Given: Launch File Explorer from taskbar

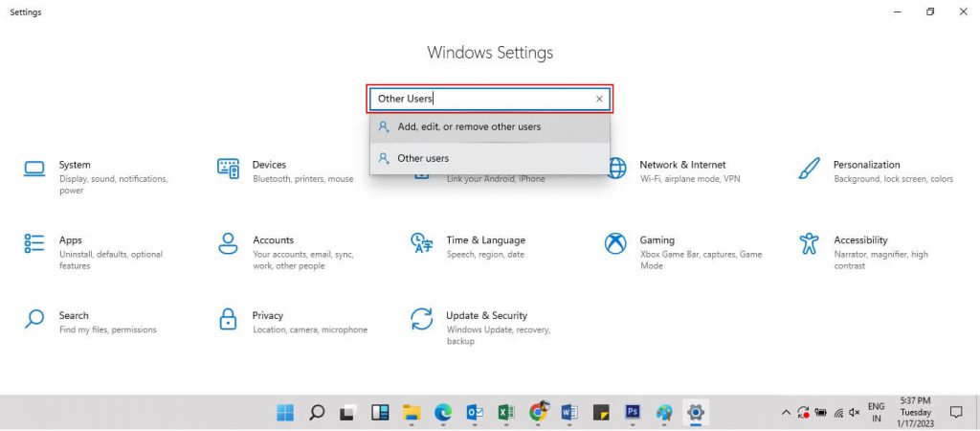Looking at the screenshot, I should point(411,412).
